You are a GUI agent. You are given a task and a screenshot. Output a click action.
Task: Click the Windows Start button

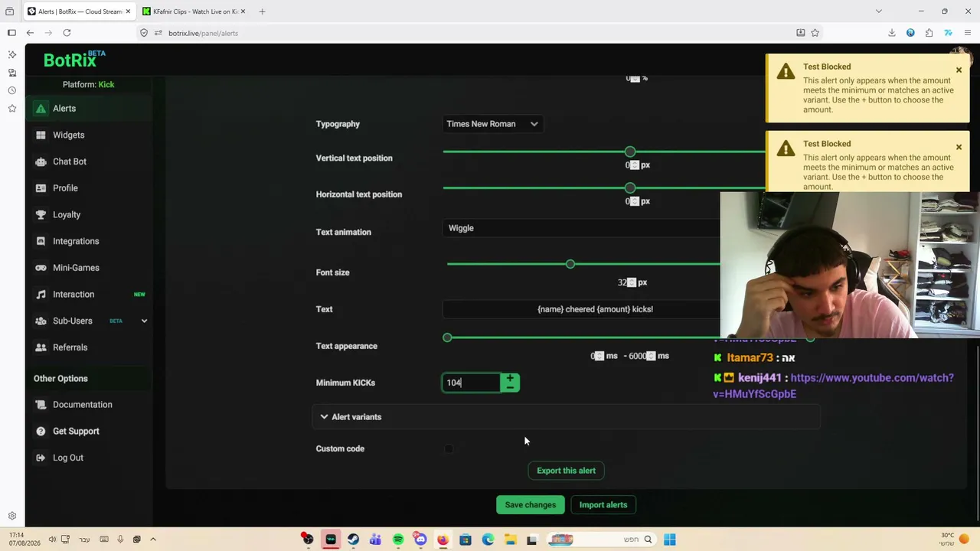pos(669,540)
